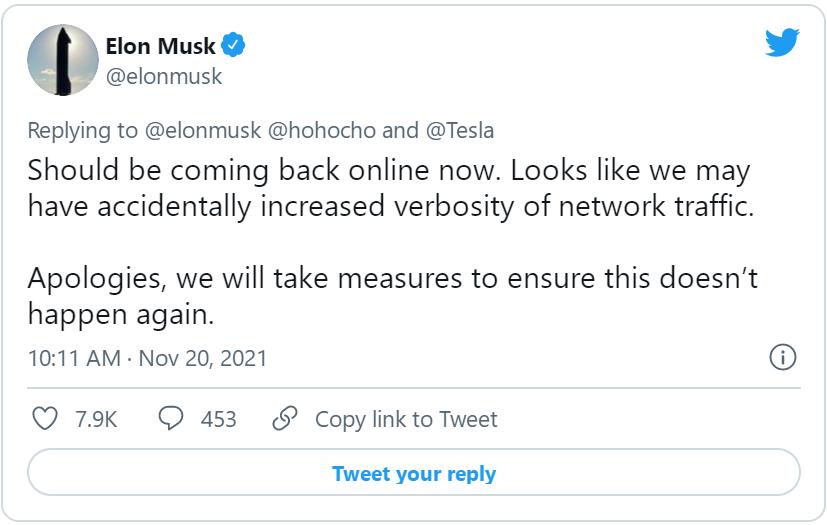
Task: Visit the @Tesla mention link
Action: 458,131
